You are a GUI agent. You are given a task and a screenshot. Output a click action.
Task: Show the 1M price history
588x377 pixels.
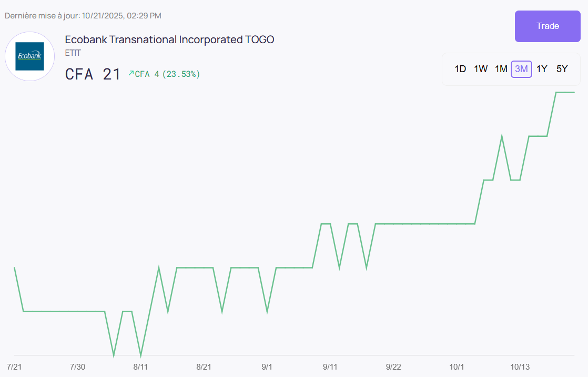pos(501,69)
